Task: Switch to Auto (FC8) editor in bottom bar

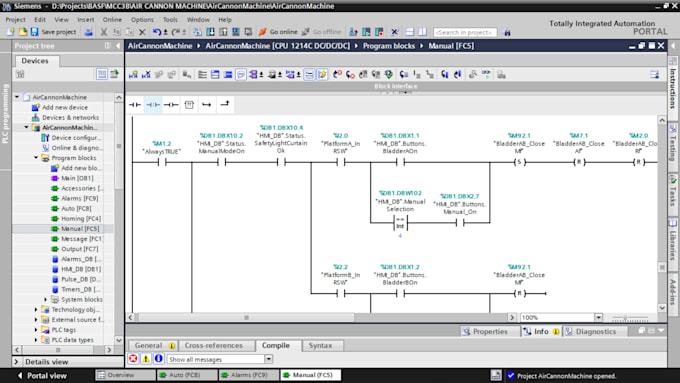Action: click(187, 375)
